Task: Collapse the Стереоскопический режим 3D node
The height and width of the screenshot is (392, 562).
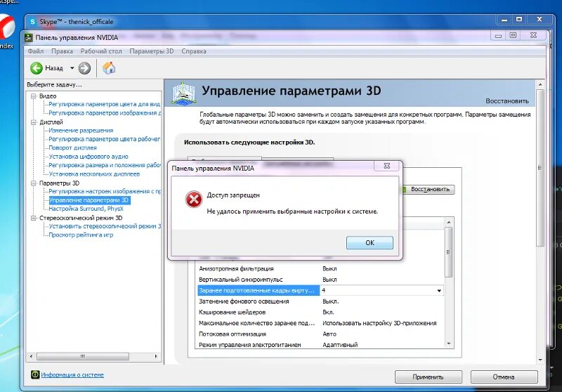Action: point(34,218)
